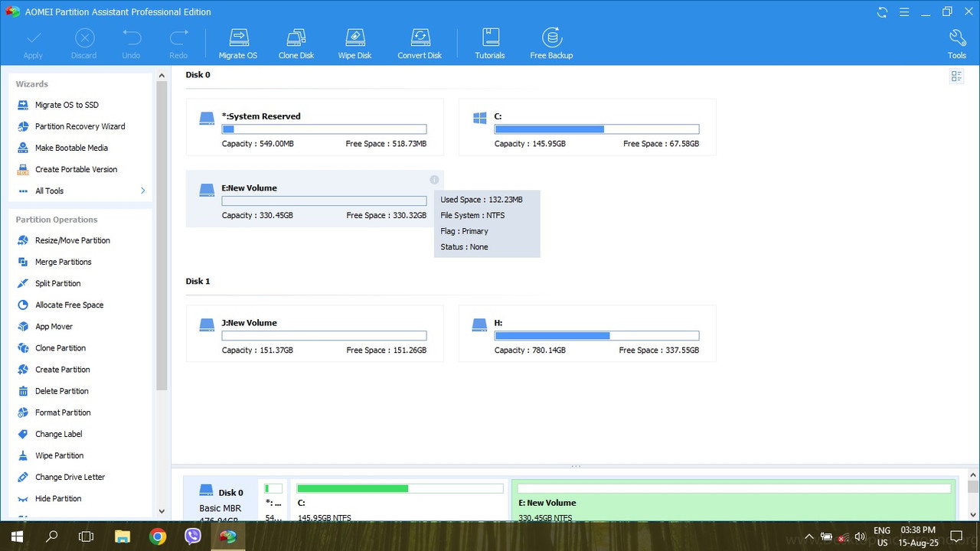
Task: Start the Free Backup tool
Action: pyautogui.click(x=551, y=44)
